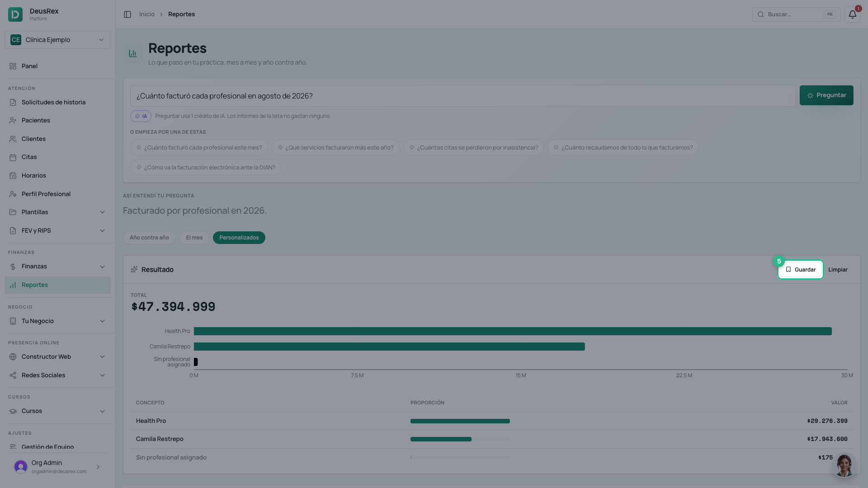Viewport: 868px width, 488px height.
Task: Expand the Plantillas submenu
Action: click(57, 212)
